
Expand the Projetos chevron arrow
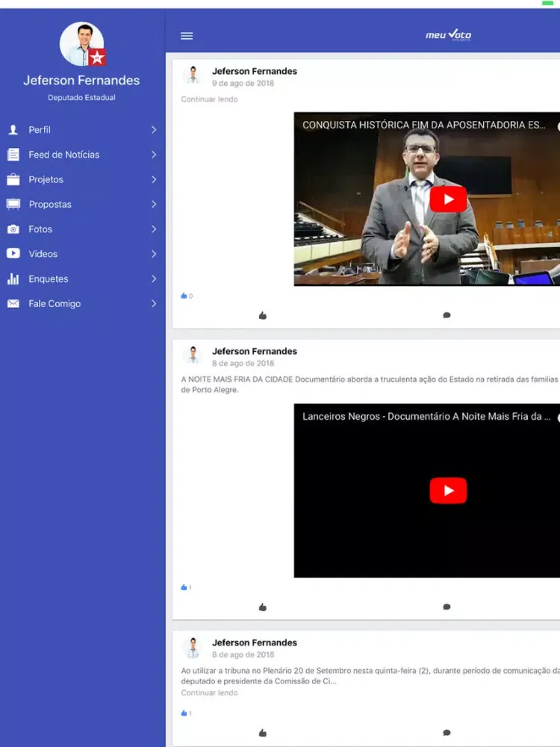pos(154,179)
